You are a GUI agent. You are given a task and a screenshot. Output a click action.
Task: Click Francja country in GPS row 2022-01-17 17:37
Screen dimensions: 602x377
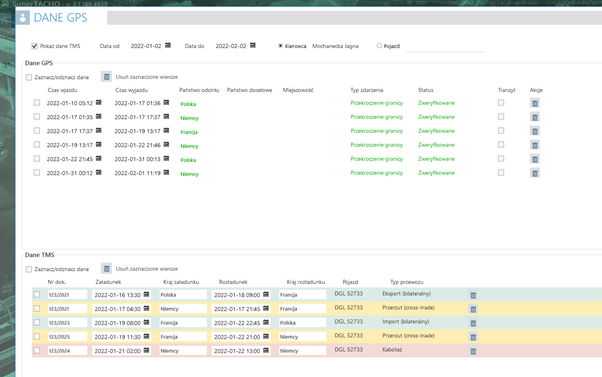pos(189,132)
